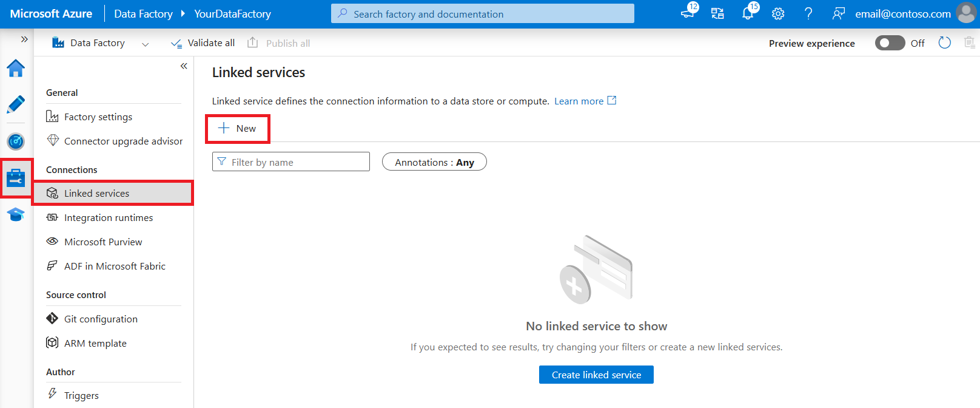Expand the left navigation rail
980x408 pixels.
point(24,39)
